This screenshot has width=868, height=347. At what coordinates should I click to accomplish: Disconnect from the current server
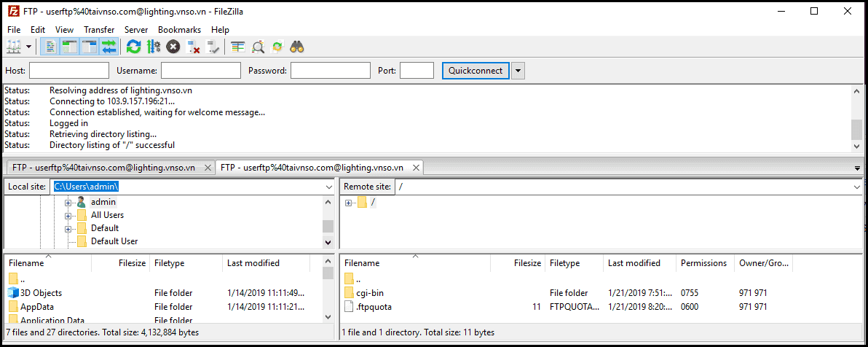click(193, 47)
